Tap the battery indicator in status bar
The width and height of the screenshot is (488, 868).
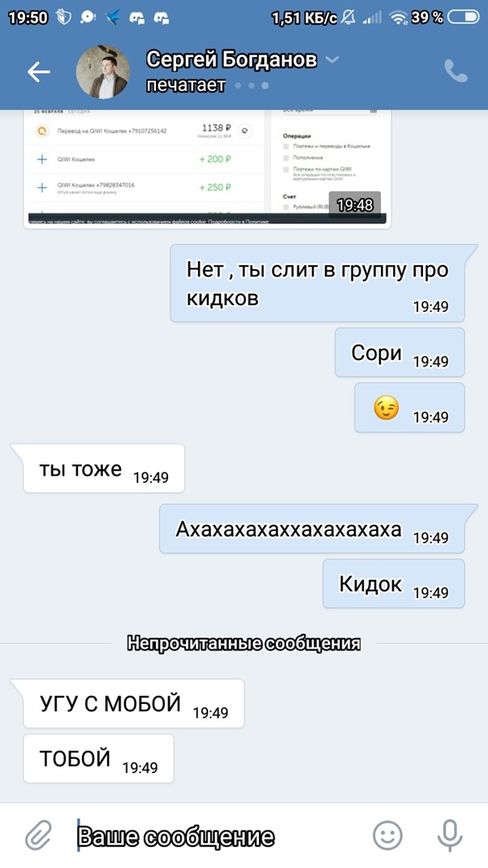(x=463, y=18)
